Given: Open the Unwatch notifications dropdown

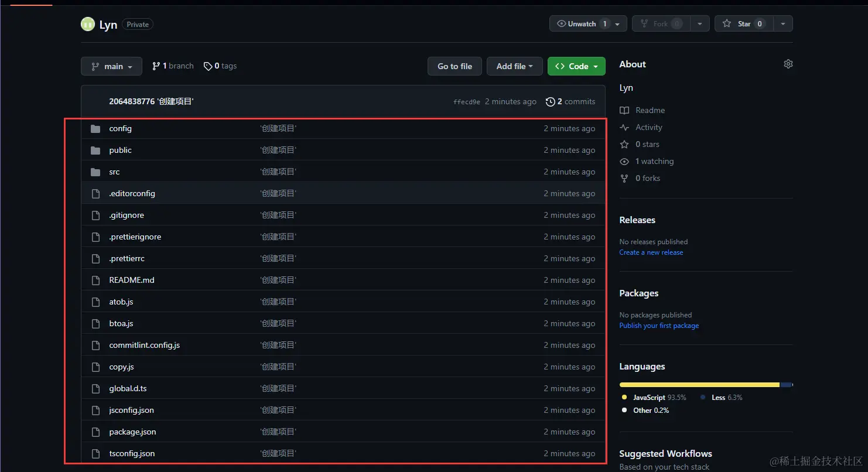Looking at the screenshot, I should pos(588,23).
